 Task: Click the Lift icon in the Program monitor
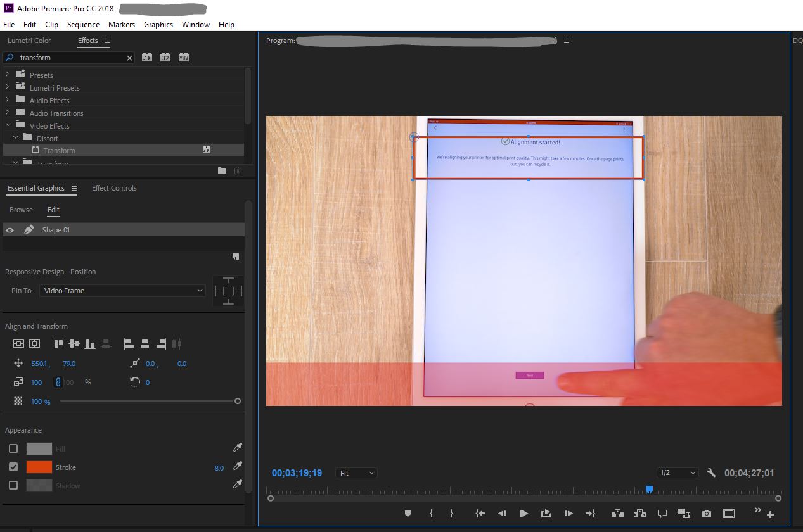coord(617,513)
